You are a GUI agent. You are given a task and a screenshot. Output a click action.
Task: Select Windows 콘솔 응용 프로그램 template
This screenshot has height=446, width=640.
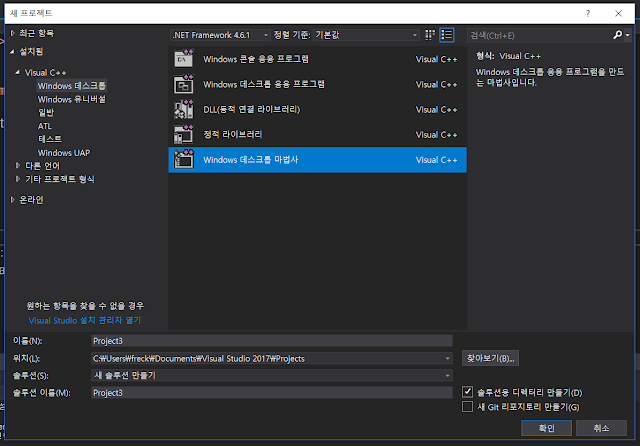tap(318, 59)
